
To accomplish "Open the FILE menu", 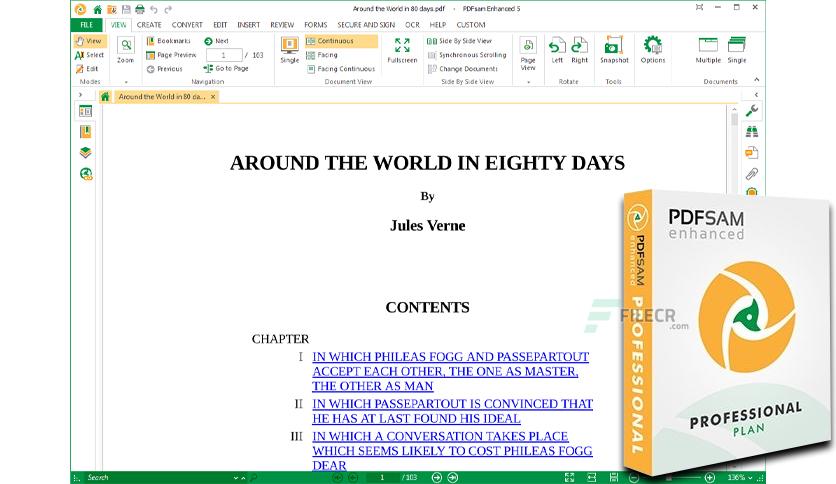I will pos(86,25).
